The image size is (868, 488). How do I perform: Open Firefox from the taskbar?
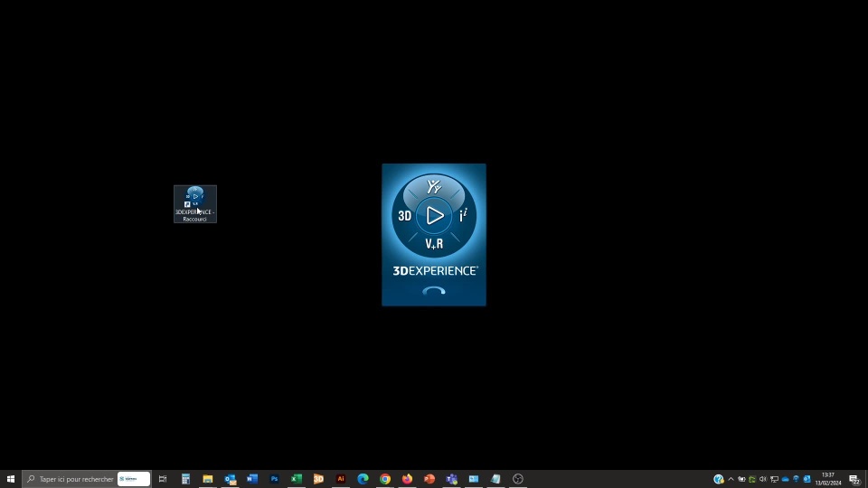pos(408,479)
